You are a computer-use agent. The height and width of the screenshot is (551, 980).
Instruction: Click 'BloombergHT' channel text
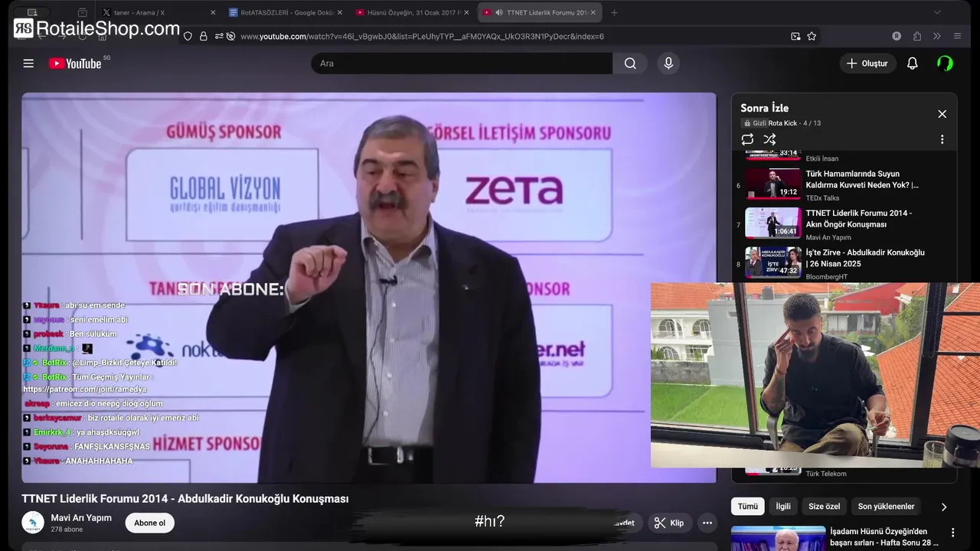826,277
